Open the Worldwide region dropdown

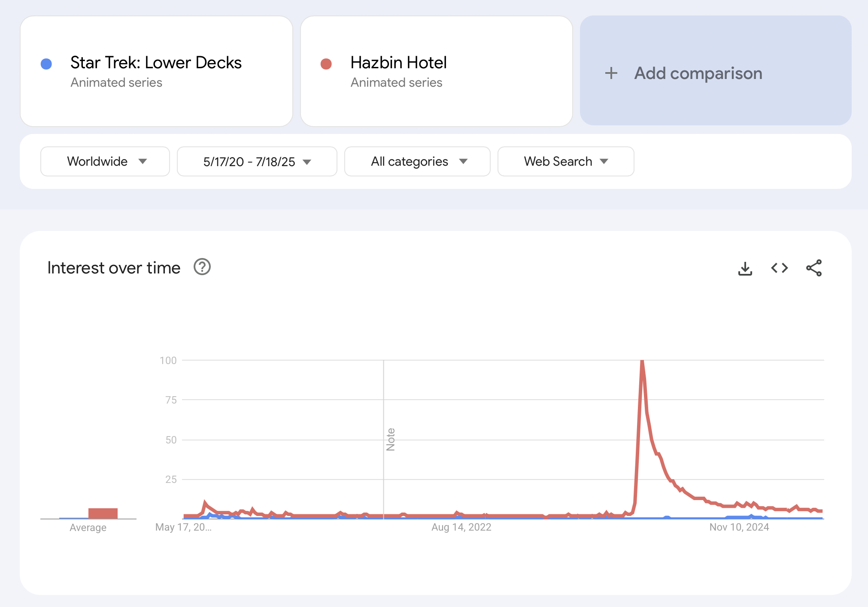tap(105, 161)
